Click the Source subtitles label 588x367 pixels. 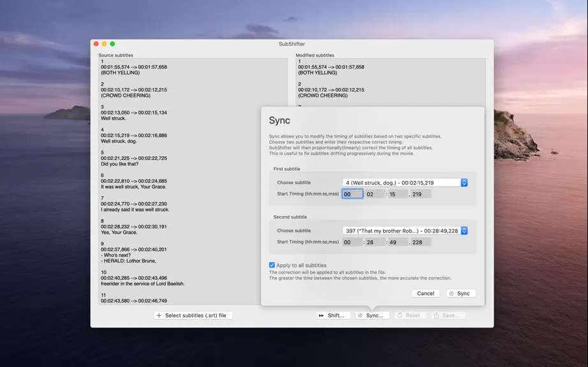point(116,55)
